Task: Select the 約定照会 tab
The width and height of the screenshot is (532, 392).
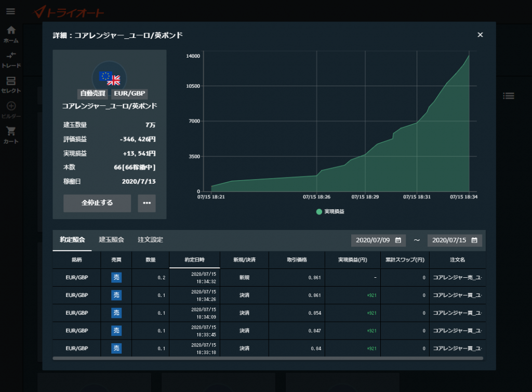Action: (72, 240)
